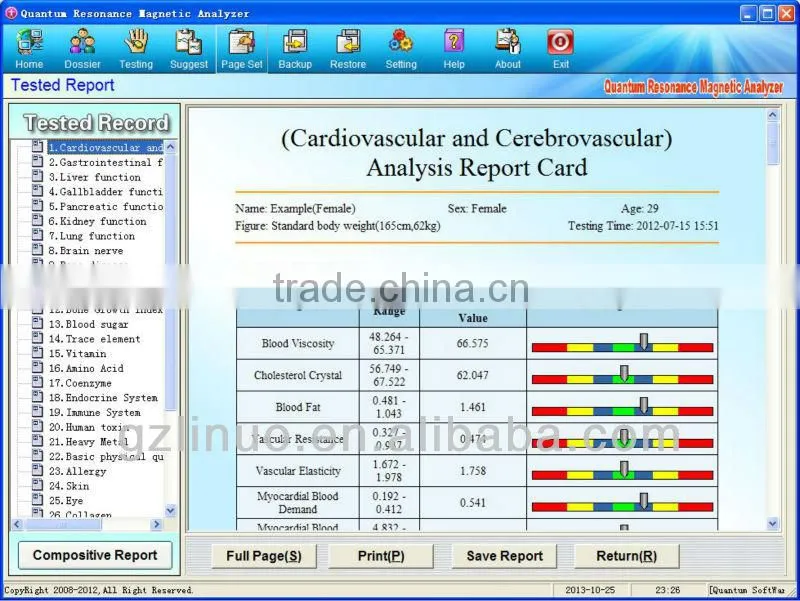The image size is (800, 601).
Task: Select 5.Pancreatic function record
Action: pos(106,207)
